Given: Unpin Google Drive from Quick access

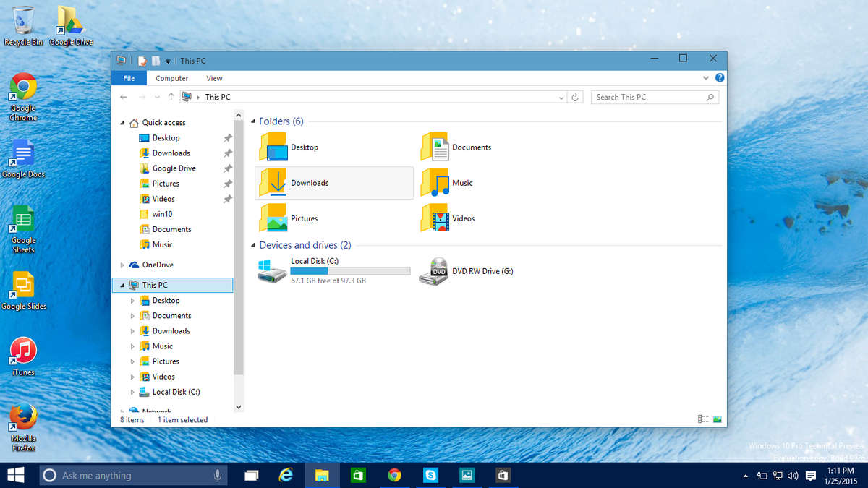Looking at the screenshot, I should [x=226, y=168].
